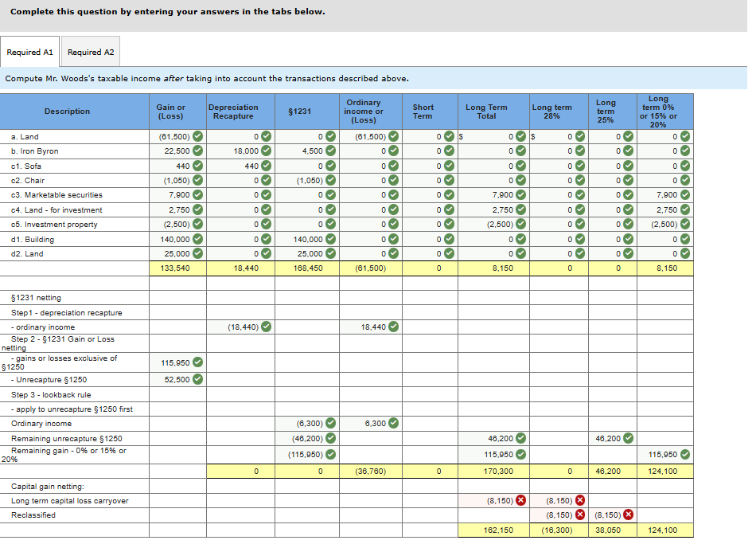Click the 140,000 Gain or Loss cell for Building
756x544 pixels.
[x=178, y=240]
